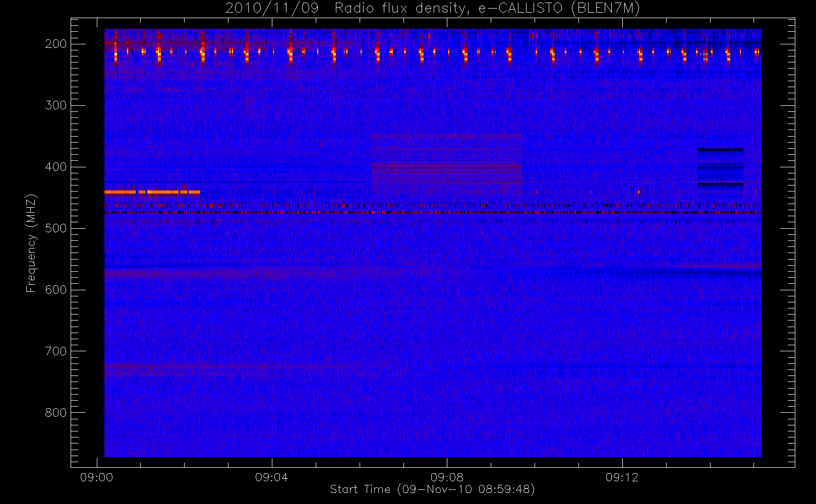Select the 400 frequency tick label
Screen dimensions: 816x504
[x=56, y=167]
